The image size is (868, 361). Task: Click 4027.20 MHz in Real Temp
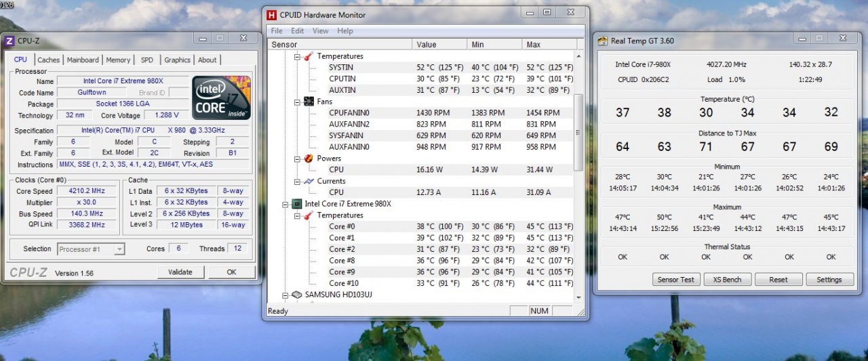(x=726, y=64)
